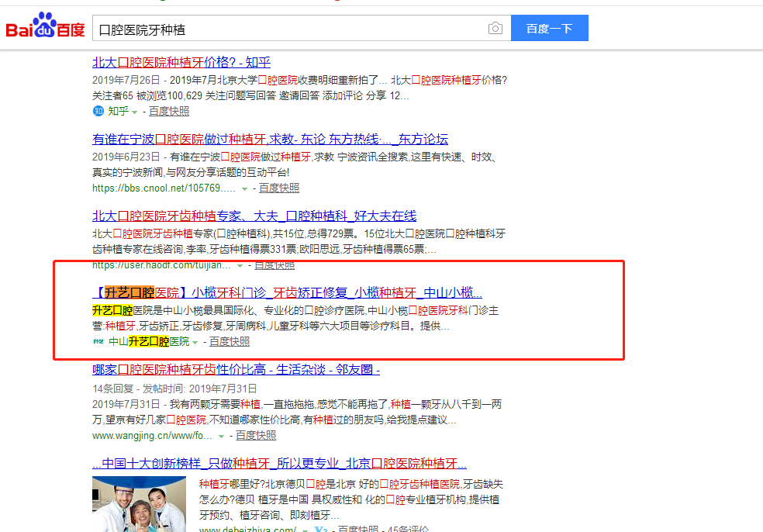Click the 14条回复 发帖时间 text line
The height and width of the screenshot is (532, 763).
pyautogui.click(x=174, y=389)
